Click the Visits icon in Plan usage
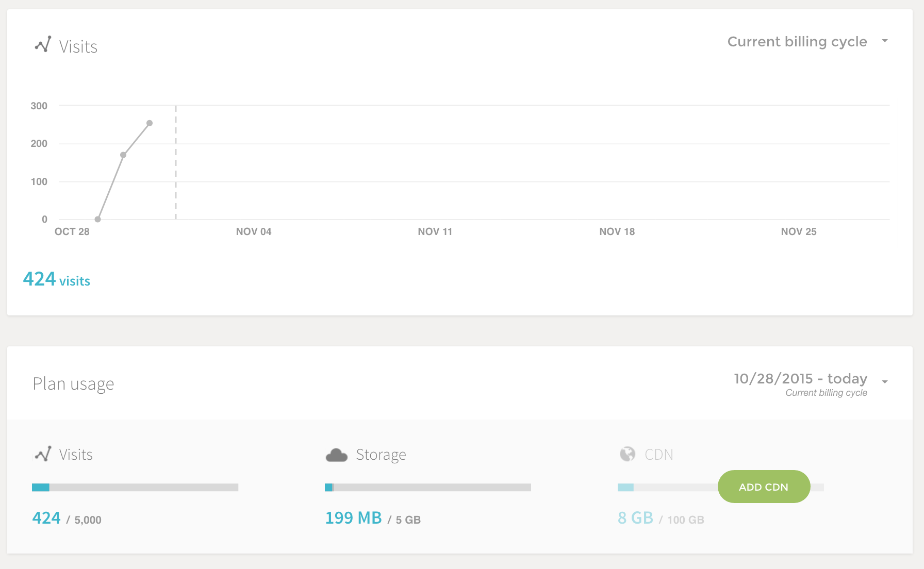The image size is (924, 569). click(43, 454)
